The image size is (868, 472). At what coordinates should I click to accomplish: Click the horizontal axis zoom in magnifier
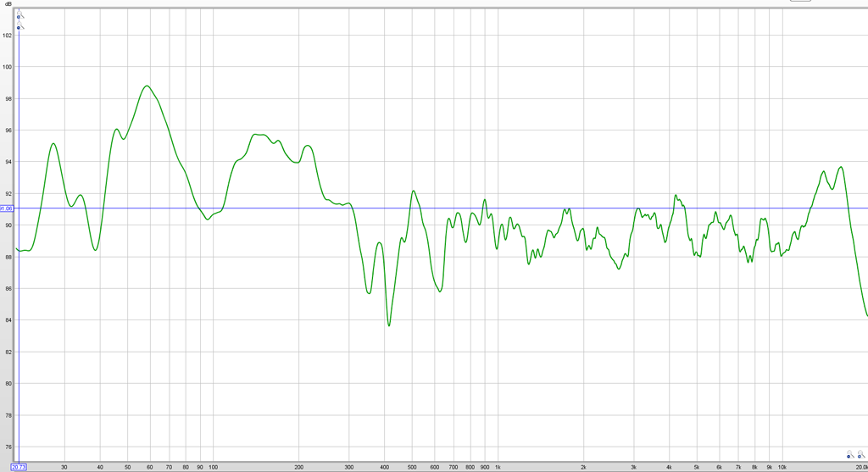coord(861,455)
